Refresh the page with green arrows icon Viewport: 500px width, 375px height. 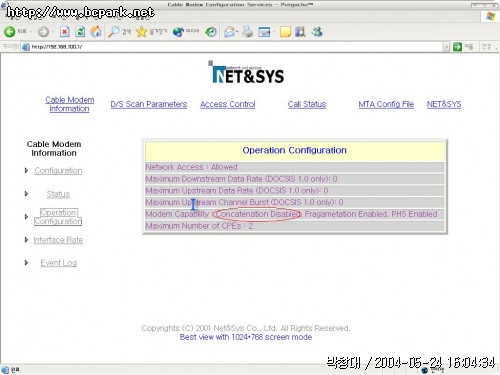click(80, 32)
